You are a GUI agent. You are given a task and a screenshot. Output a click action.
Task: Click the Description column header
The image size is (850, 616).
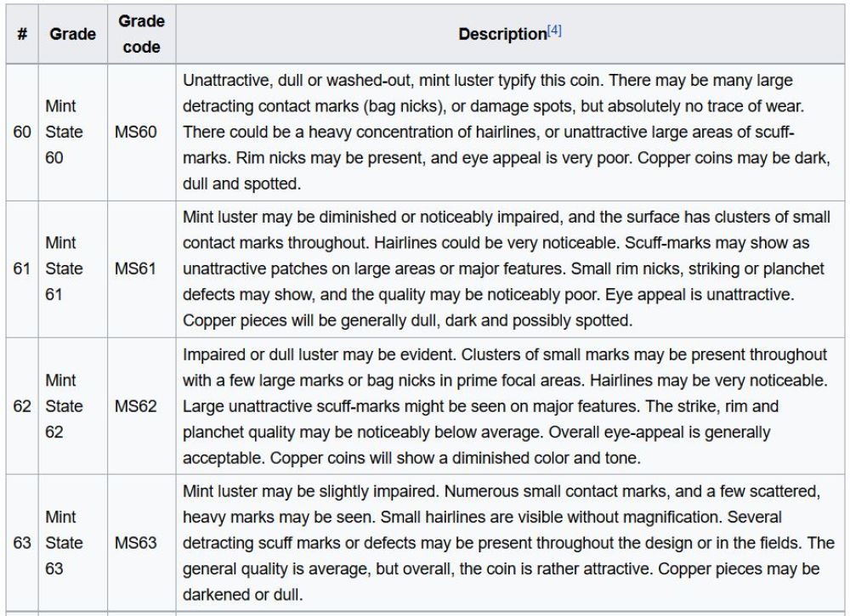pyautogui.click(x=509, y=34)
